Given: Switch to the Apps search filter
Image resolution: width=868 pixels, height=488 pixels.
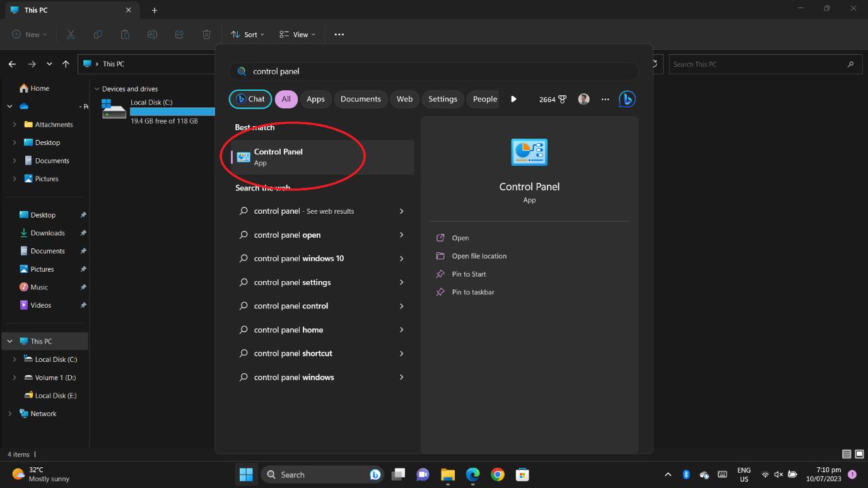Looking at the screenshot, I should coord(315,99).
